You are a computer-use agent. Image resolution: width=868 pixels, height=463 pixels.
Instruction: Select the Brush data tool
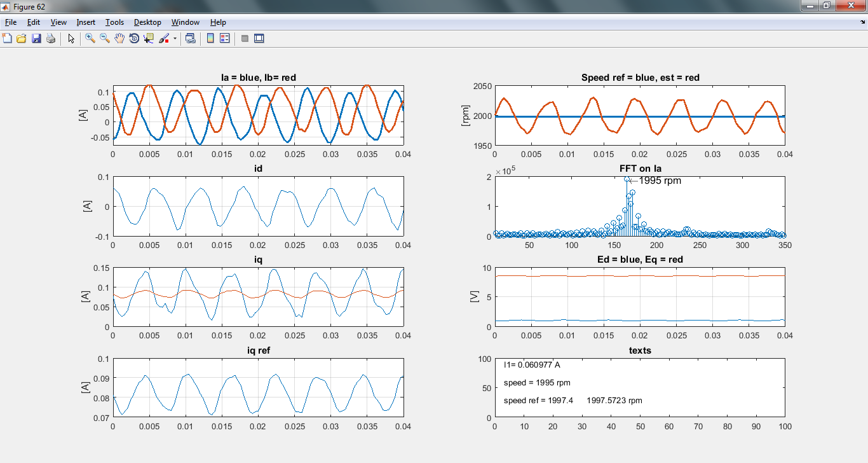pyautogui.click(x=163, y=38)
